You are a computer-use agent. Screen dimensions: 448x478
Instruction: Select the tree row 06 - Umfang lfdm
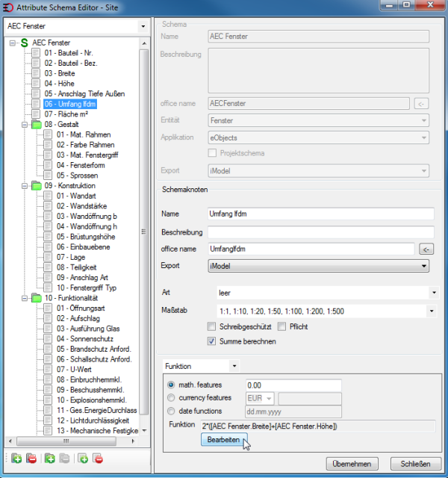click(x=70, y=104)
